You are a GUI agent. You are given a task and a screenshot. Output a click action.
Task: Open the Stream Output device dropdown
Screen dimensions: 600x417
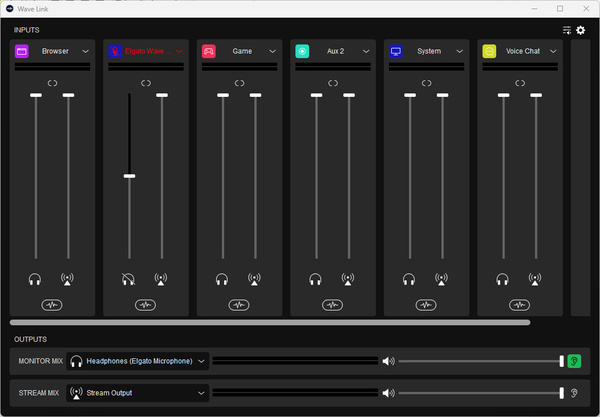tap(201, 393)
